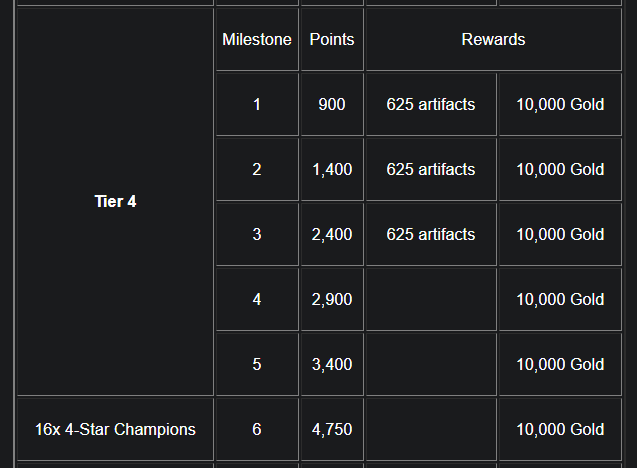637x468 pixels.
Task: Select the 1,400 points cell
Action: (332, 169)
